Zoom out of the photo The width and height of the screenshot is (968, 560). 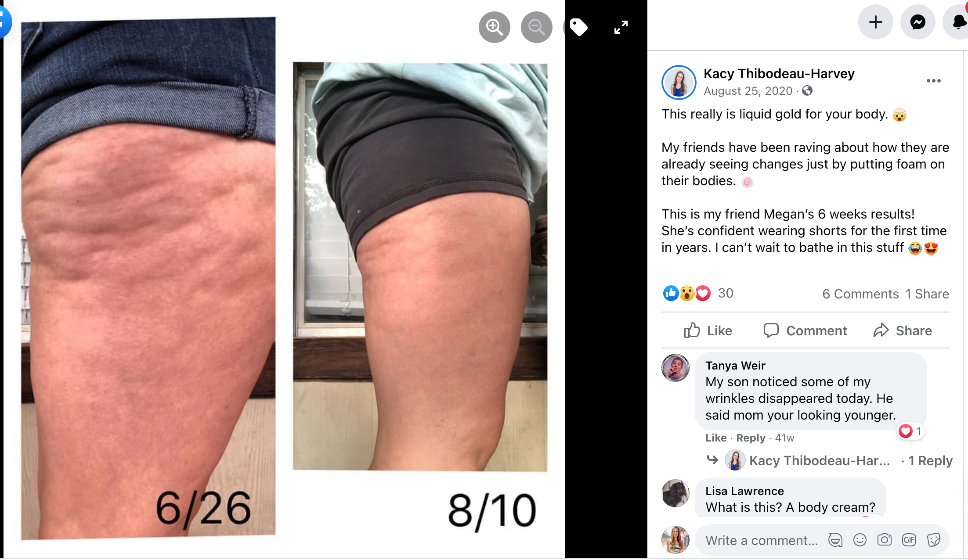[536, 27]
